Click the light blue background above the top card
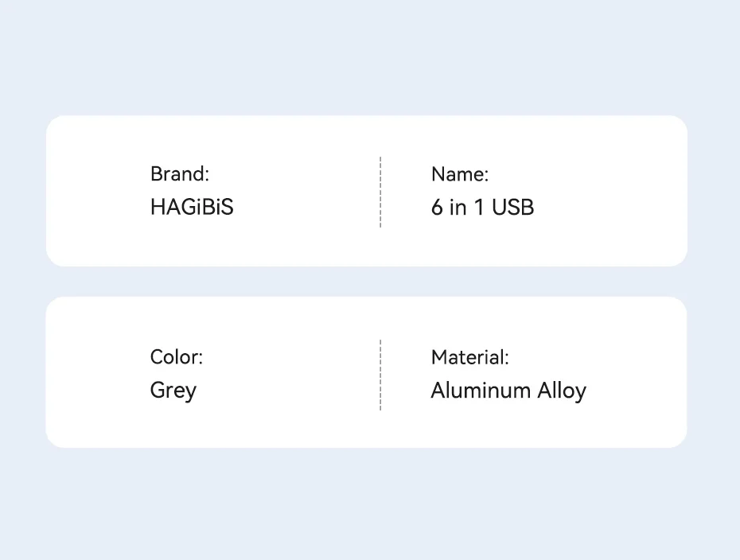This screenshot has width=740, height=560. [366, 56]
